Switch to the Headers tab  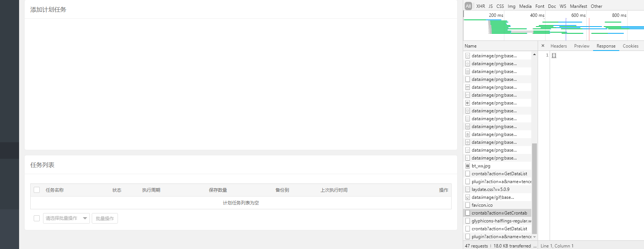[559, 46]
